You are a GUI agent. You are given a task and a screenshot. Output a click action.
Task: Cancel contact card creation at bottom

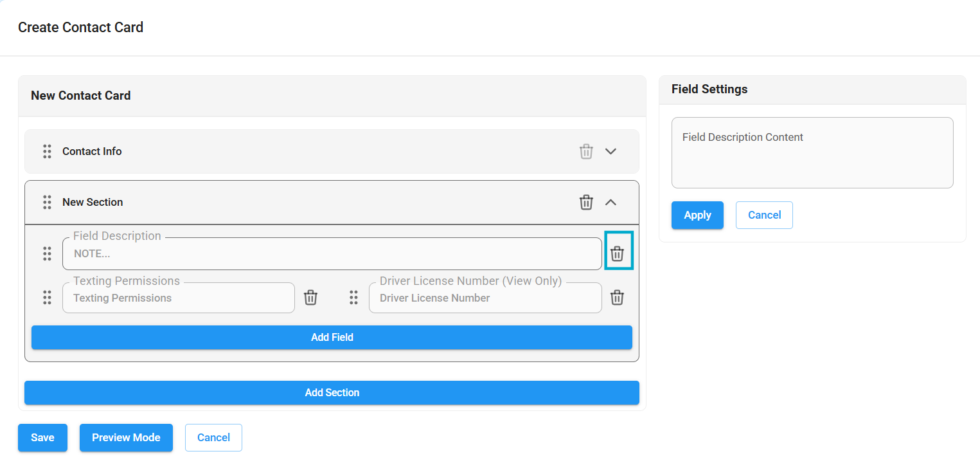point(213,437)
